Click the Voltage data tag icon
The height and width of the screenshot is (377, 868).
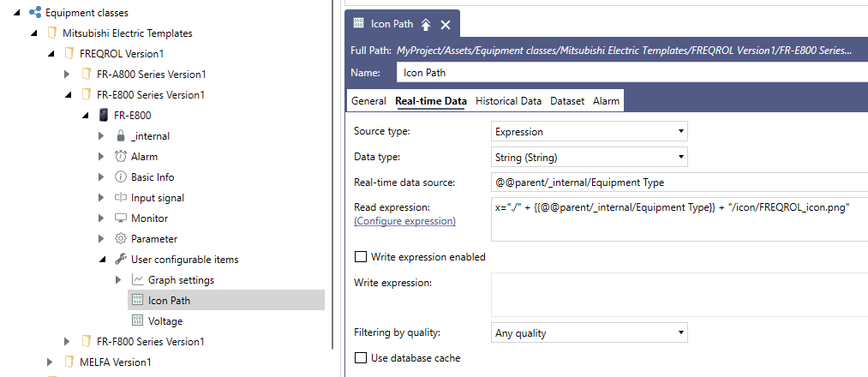(138, 321)
